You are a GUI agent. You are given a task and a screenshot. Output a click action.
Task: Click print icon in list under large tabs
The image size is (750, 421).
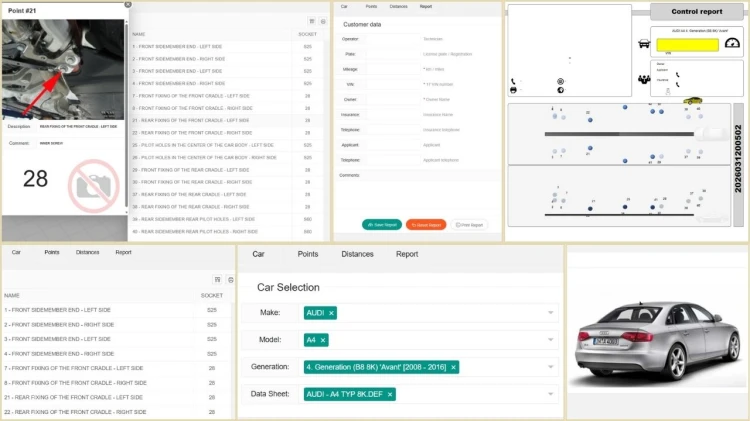click(x=231, y=279)
